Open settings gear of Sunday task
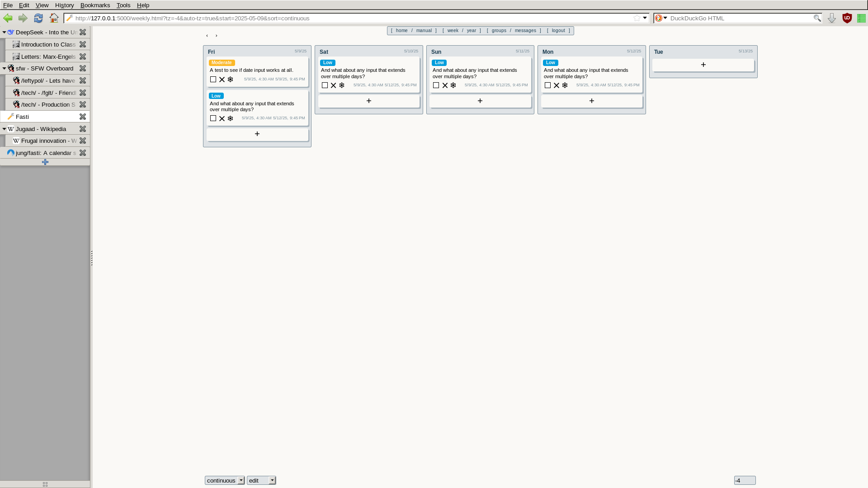868x488 pixels. point(453,85)
